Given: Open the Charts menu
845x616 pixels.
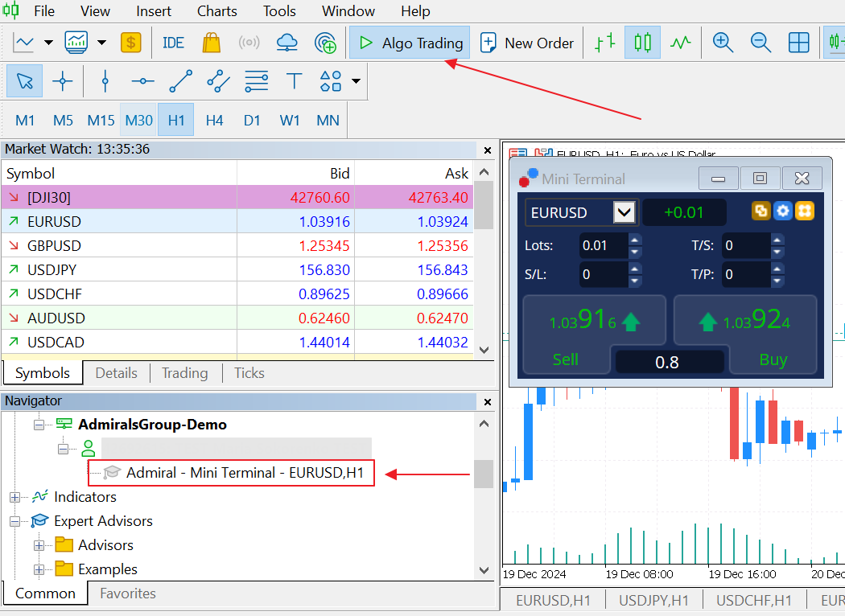Looking at the screenshot, I should pos(217,10).
